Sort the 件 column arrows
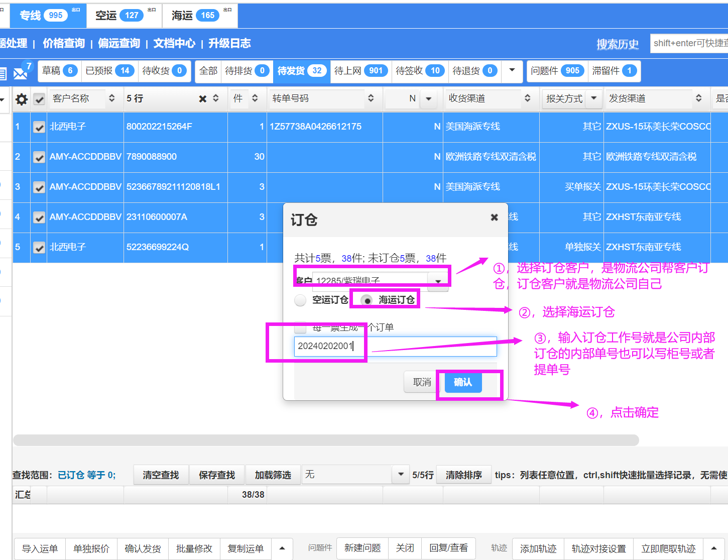The width and height of the screenshot is (728, 560). [255, 98]
